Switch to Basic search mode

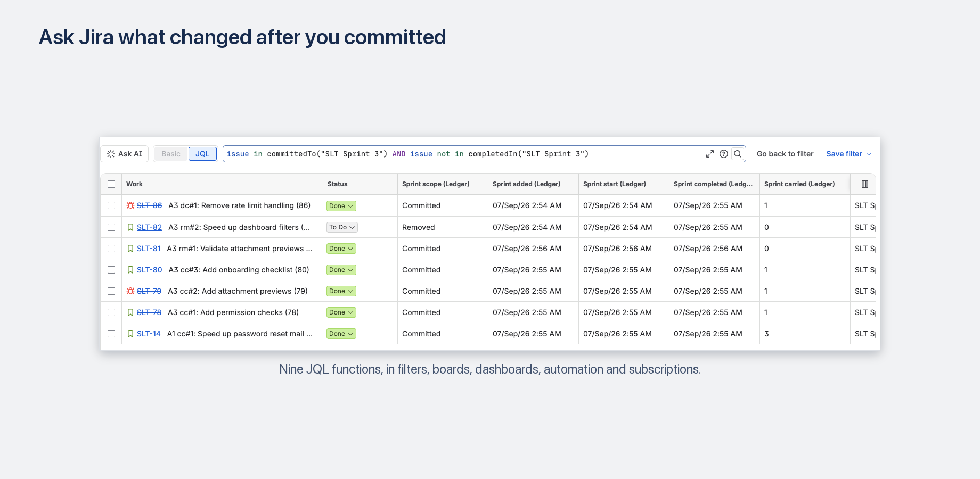[171, 154]
